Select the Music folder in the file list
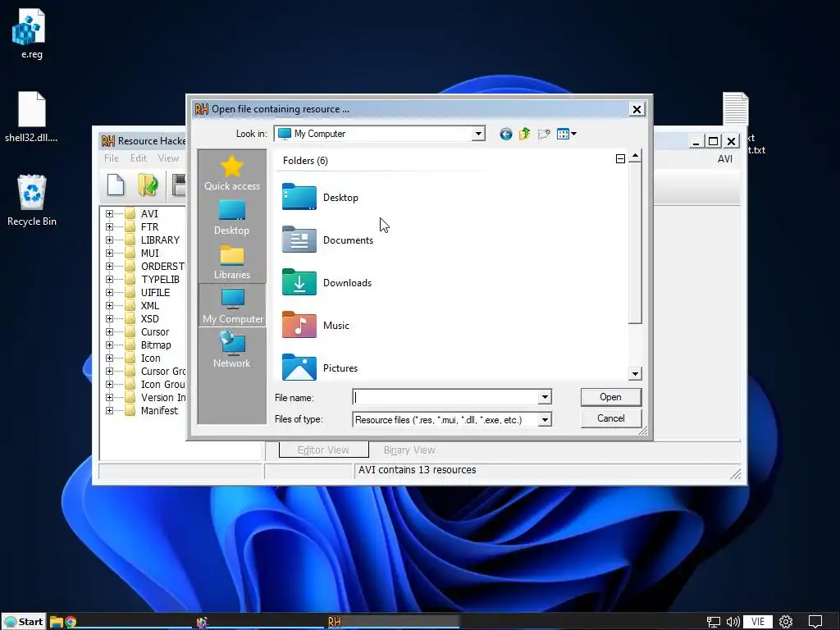 click(x=316, y=325)
